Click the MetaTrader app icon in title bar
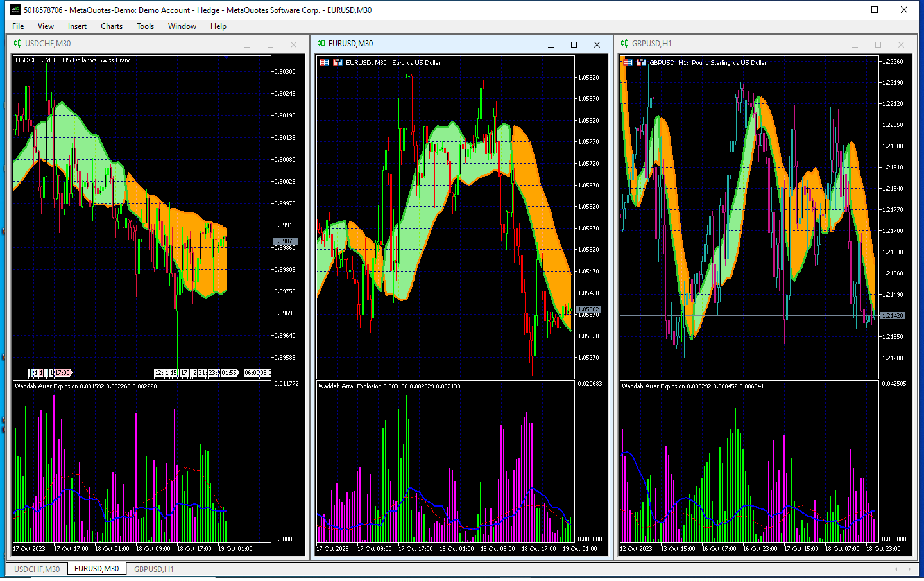 (15, 10)
